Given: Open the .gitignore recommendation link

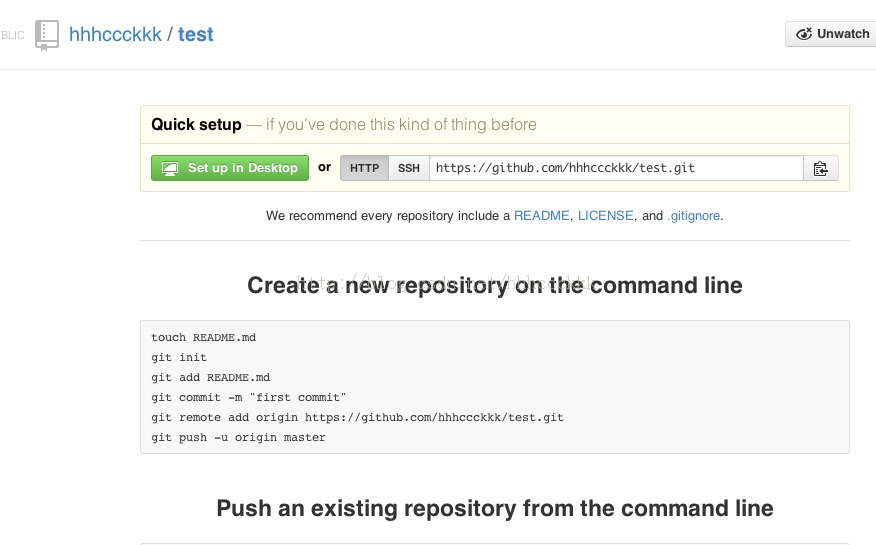Looking at the screenshot, I should point(693,216).
